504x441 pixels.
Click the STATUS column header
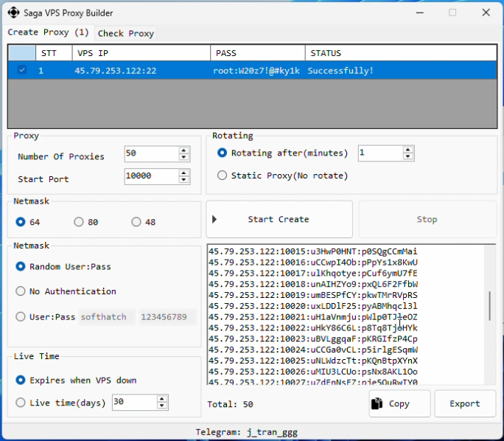click(401, 53)
